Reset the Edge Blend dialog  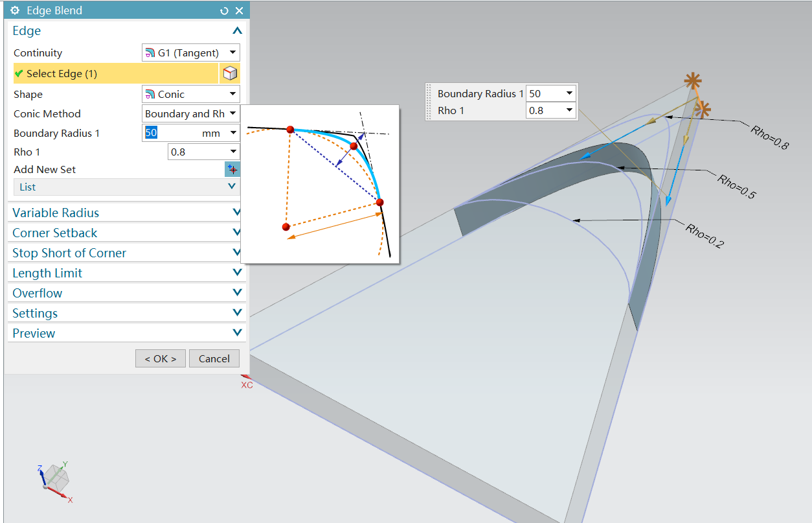[224, 11]
